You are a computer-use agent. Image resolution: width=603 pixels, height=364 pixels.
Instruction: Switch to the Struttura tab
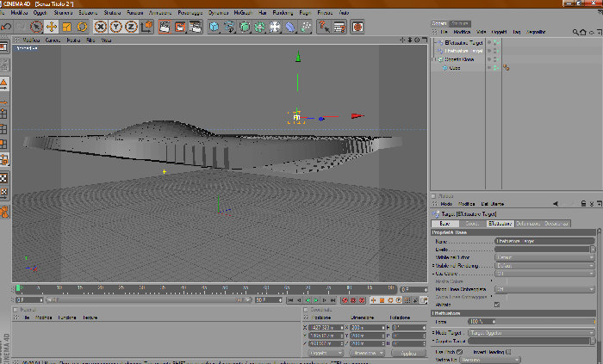click(x=459, y=23)
